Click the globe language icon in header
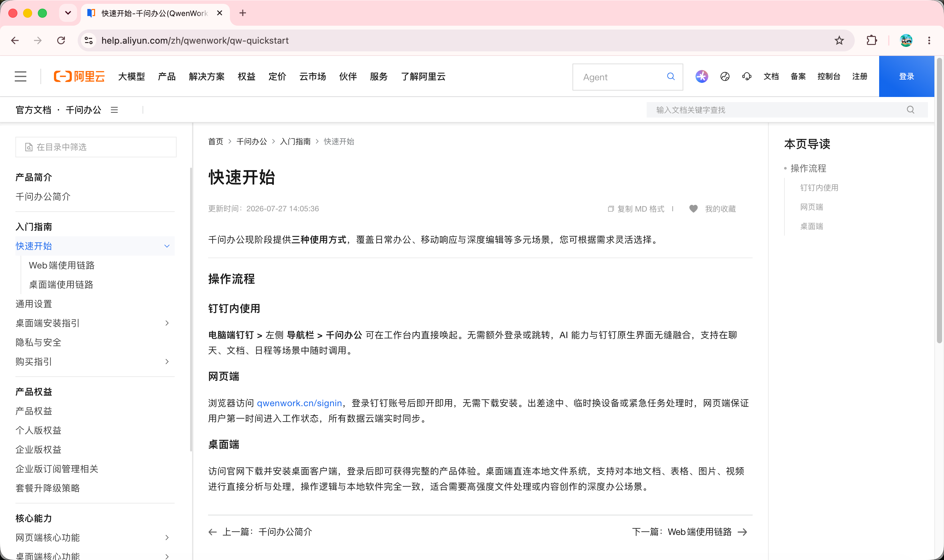 [x=725, y=77]
